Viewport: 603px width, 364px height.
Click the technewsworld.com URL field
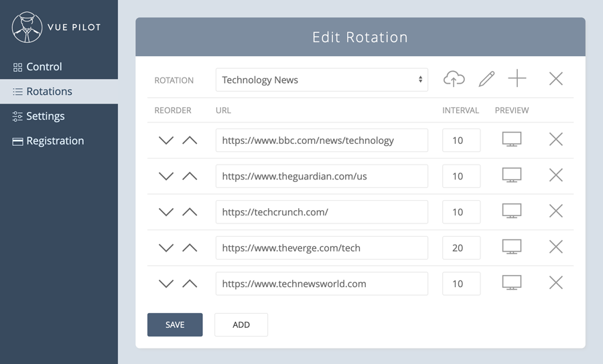point(322,284)
